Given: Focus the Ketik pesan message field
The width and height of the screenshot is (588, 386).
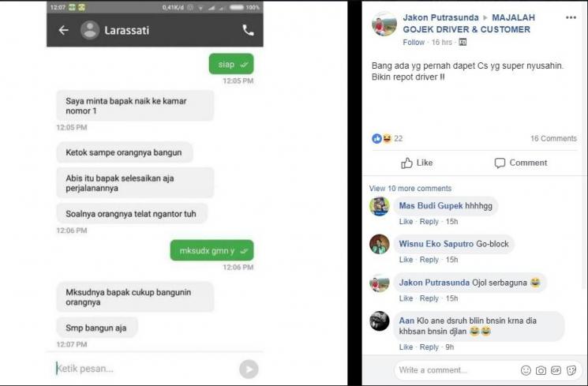Looking at the screenshot, I should (144, 369).
